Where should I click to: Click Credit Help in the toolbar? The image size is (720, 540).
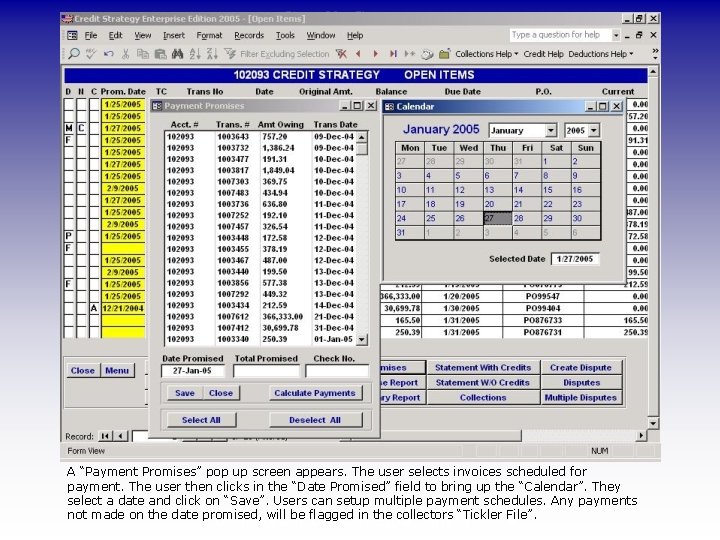[543, 54]
